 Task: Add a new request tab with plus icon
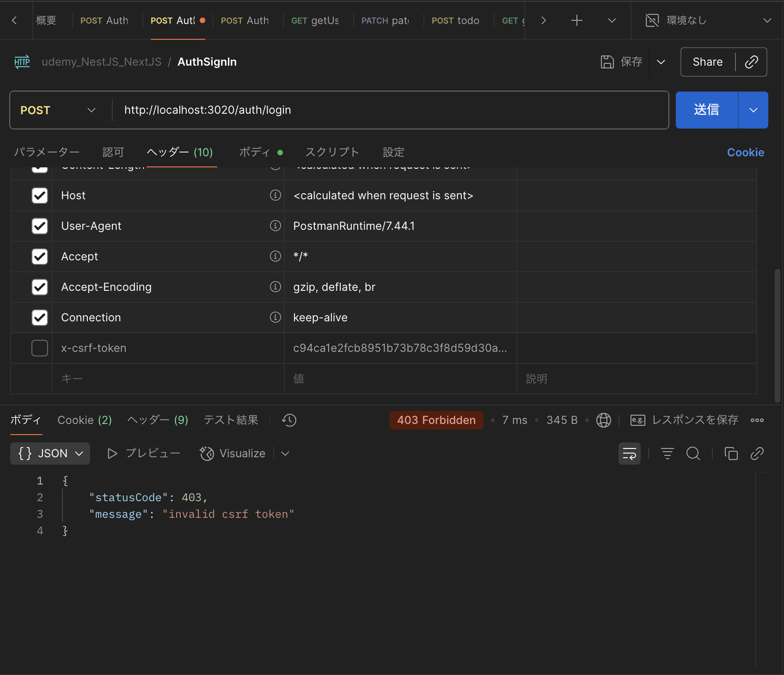coord(577,20)
